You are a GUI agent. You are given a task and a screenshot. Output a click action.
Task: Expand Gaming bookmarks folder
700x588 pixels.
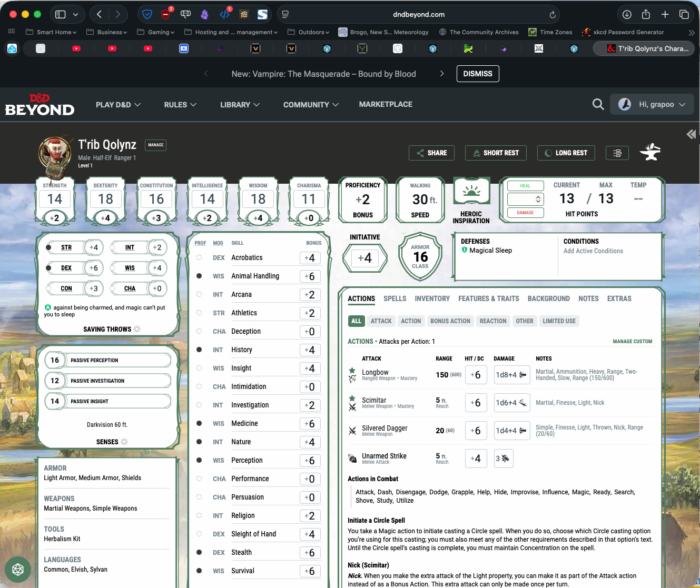pos(156,32)
